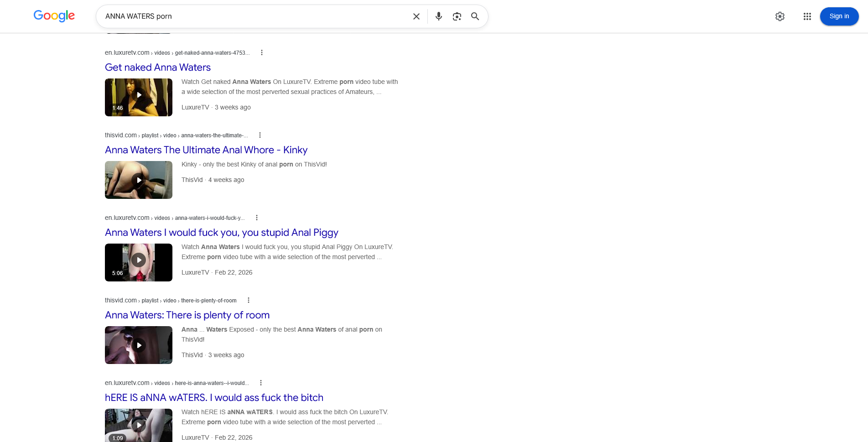Open the ThisVid result title ending in "Kinky"

(x=206, y=150)
